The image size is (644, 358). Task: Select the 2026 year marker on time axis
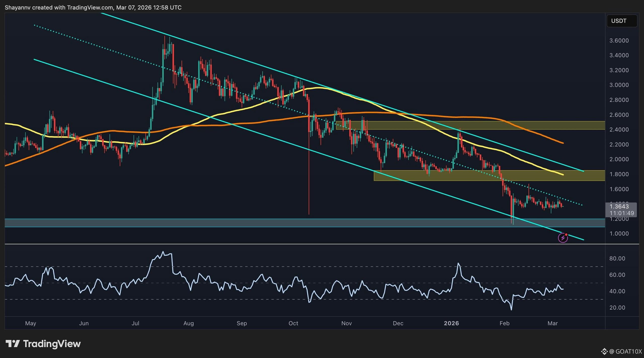pos(451,323)
